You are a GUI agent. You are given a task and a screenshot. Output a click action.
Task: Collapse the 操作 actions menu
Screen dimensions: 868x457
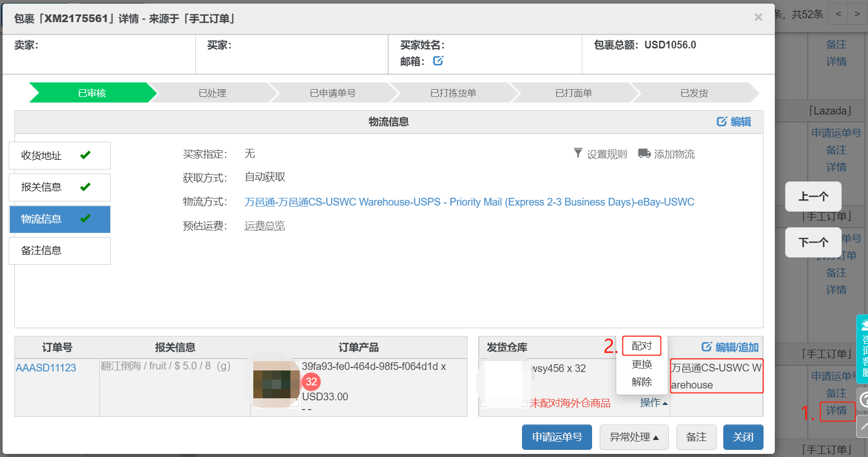654,402
